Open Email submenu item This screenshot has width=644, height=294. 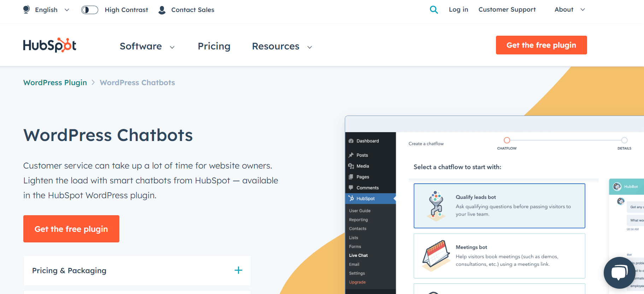pyautogui.click(x=354, y=264)
